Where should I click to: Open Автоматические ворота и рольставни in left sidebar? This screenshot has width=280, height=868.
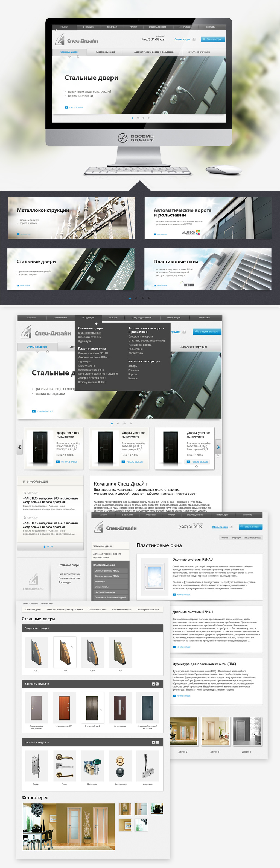111,555
